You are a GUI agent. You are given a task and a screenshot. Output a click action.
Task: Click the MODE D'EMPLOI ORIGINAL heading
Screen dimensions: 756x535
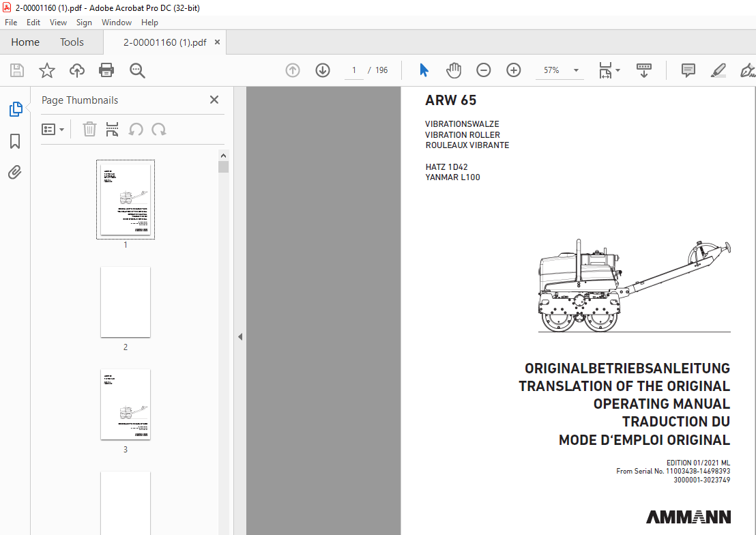pyautogui.click(x=644, y=440)
